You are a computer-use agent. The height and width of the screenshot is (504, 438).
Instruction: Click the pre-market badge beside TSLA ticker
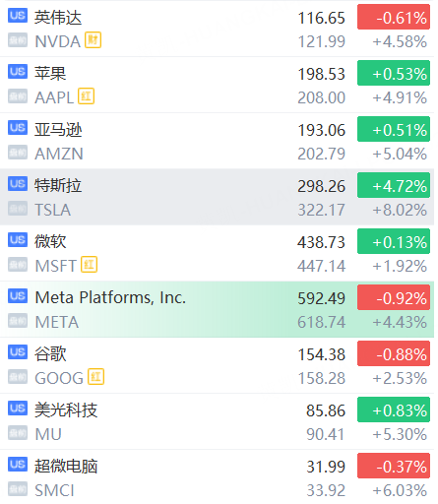(18, 209)
